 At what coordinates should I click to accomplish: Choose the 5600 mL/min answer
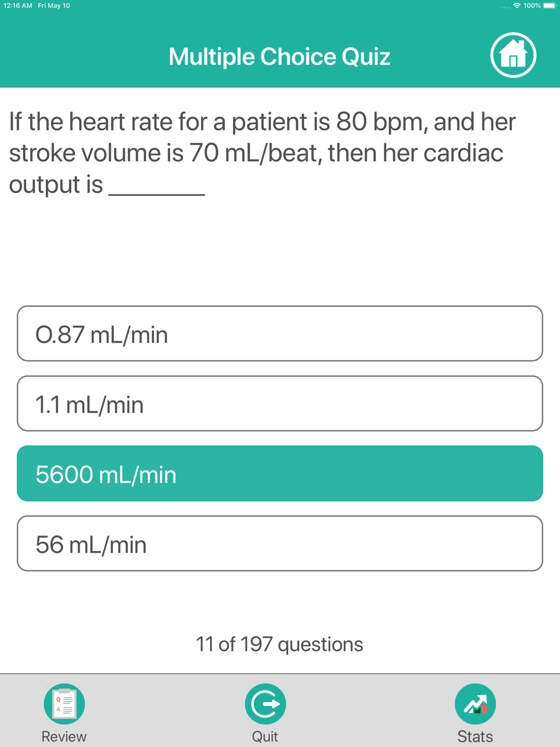(280, 473)
